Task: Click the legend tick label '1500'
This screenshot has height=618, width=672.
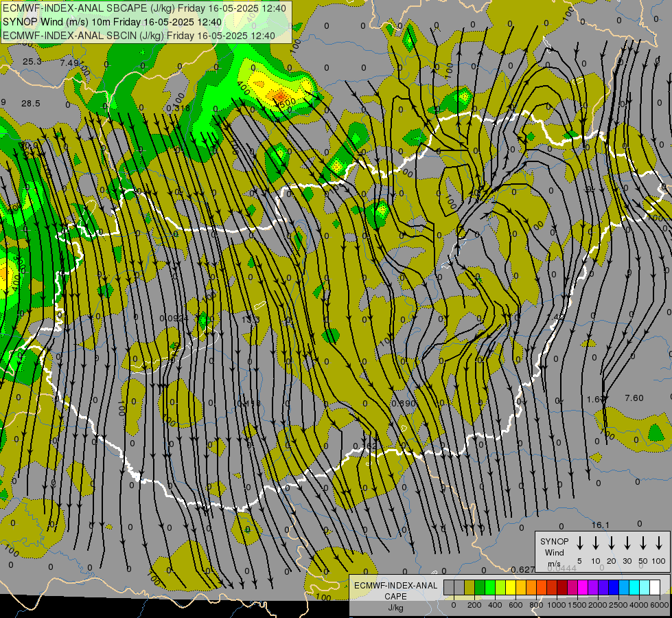Action: tap(577, 605)
